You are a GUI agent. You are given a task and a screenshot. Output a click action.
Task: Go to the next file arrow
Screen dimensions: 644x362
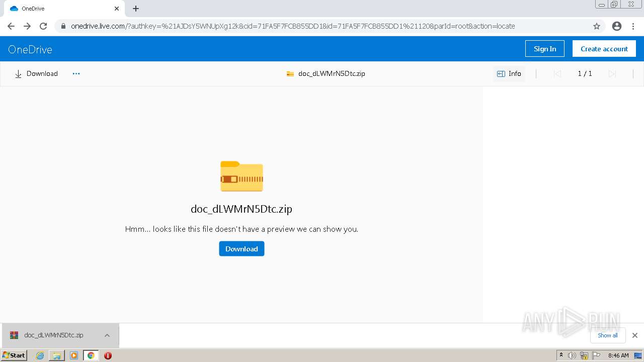click(x=612, y=74)
